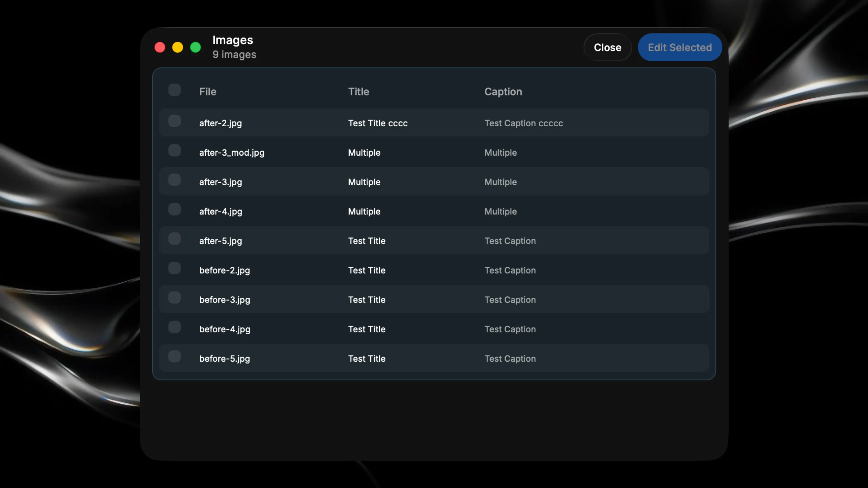Viewport: 868px width, 488px height.
Task: Check the before-2.jpg row checkbox
Action: [x=174, y=268]
